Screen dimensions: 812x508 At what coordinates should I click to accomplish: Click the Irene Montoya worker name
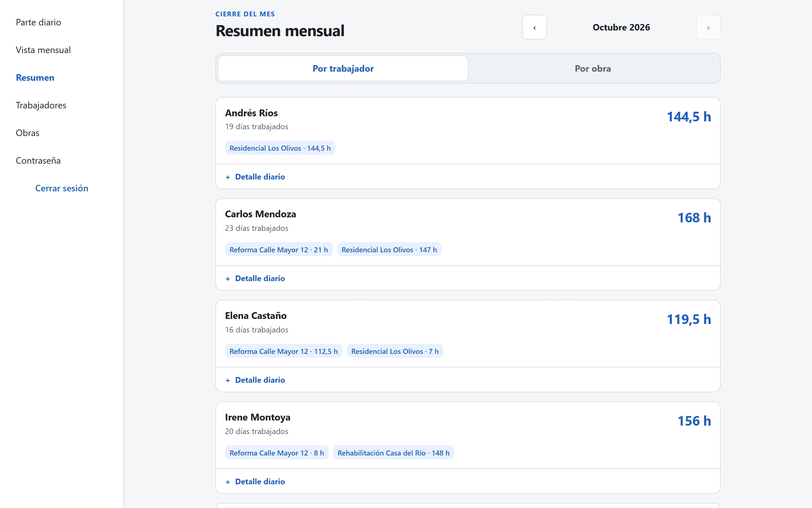pyautogui.click(x=258, y=417)
